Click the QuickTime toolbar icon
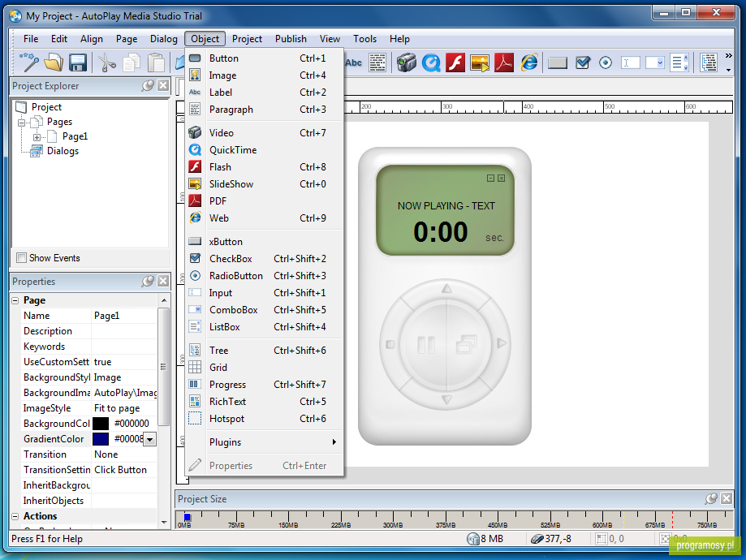This screenshot has width=746, height=560. click(x=431, y=62)
